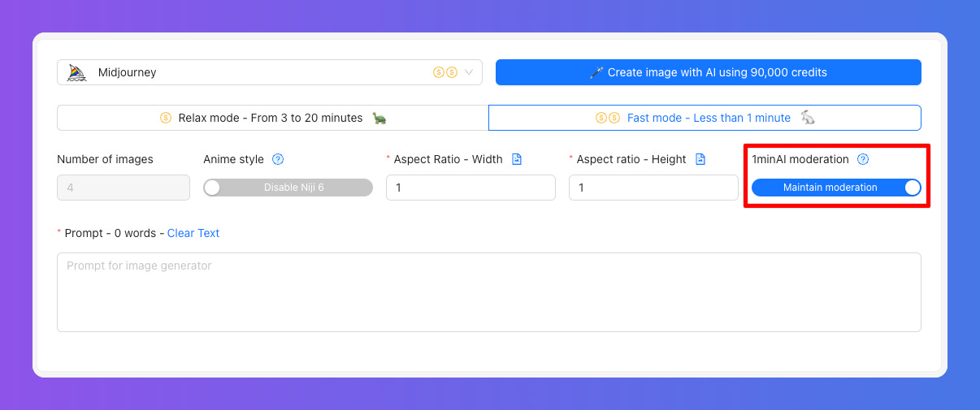
Task: Click Create image with AI button
Action: (709, 72)
